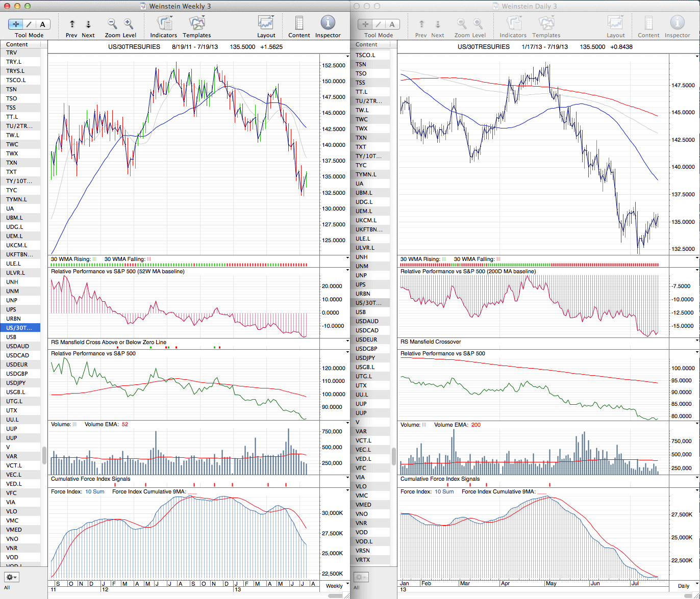700x599 pixels.
Task: Select line drawing tool mode in Weekly window
Action: tap(29, 24)
